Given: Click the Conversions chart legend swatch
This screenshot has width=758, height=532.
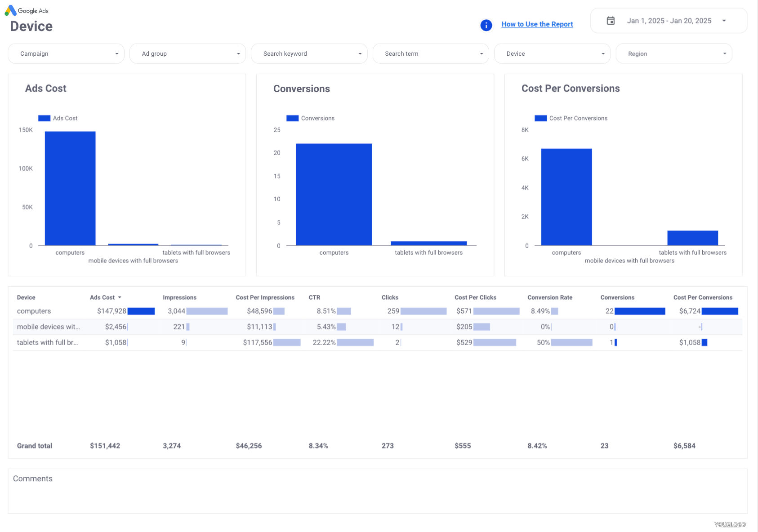Looking at the screenshot, I should tap(292, 118).
